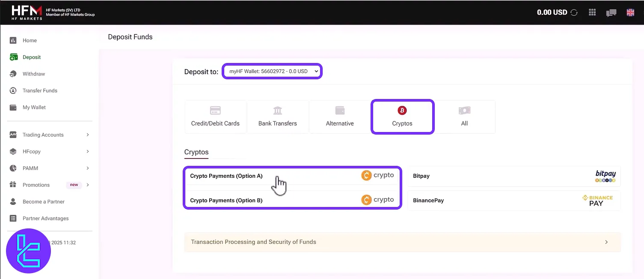Viewport: 644px width, 279px height.
Task: Click the Transfer Funds sidebar icon
Action: (x=13, y=90)
